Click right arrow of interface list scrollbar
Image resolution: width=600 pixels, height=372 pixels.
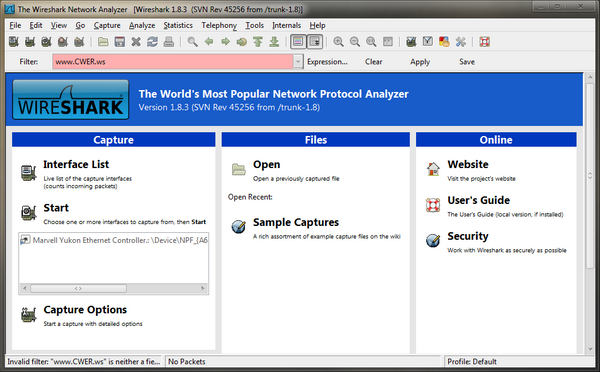pos(203,288)
